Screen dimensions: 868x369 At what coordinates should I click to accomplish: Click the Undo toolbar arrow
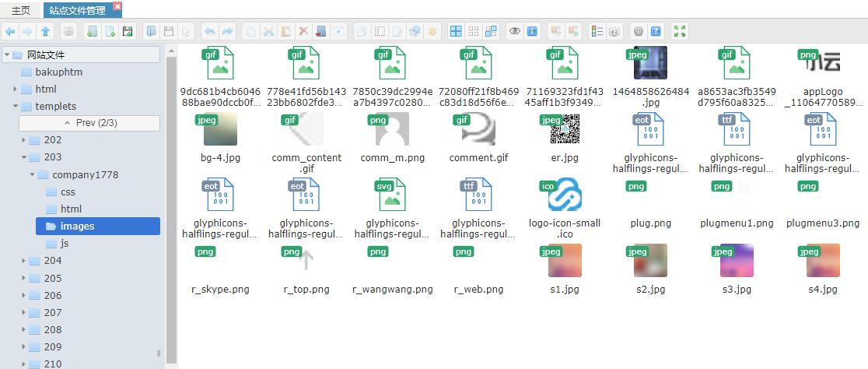[210, 32]
